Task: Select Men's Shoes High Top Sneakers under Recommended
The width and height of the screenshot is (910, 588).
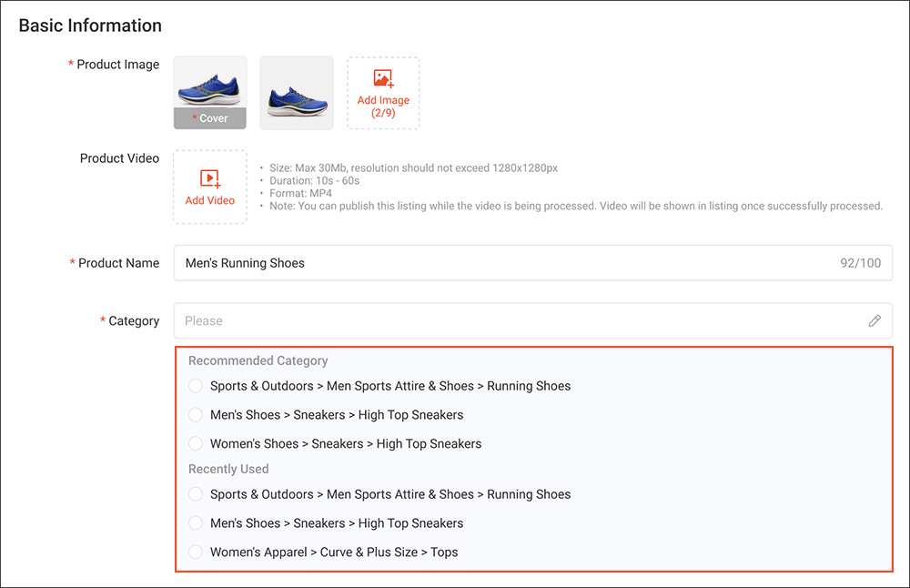Action: (x=195, y=415)
